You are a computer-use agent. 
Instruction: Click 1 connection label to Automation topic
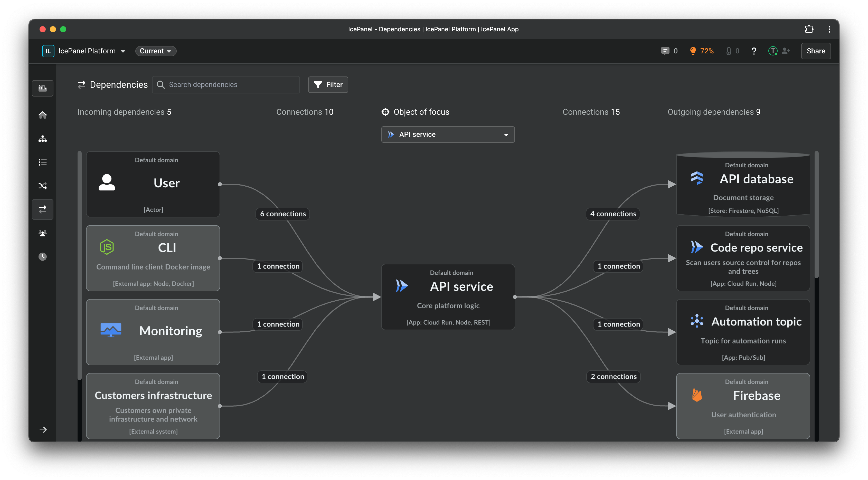pos(618,324)
